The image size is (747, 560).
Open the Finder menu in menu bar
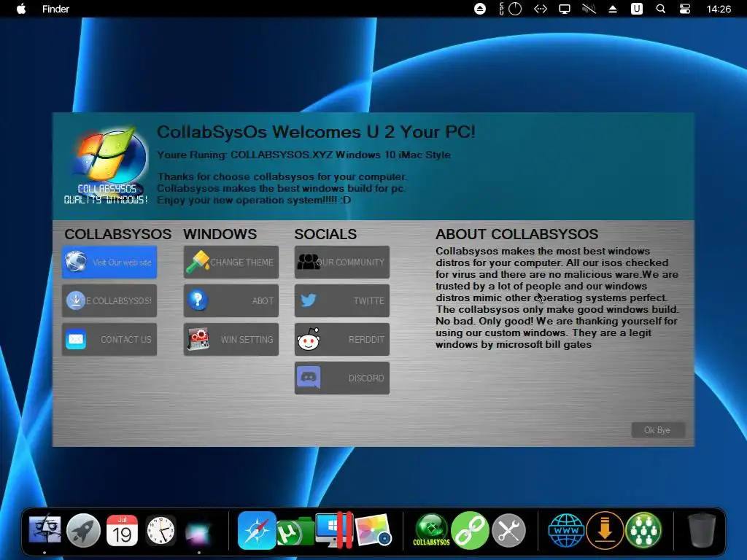point(55,9)
